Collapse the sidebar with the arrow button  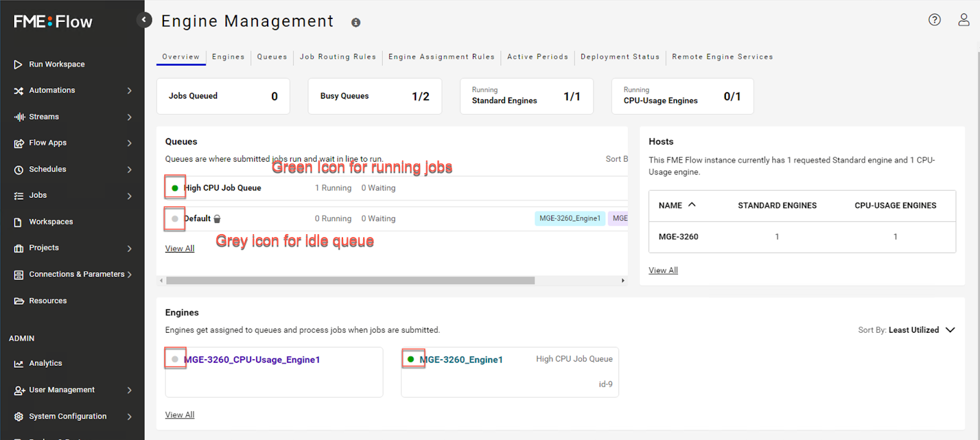click(144, 20)
